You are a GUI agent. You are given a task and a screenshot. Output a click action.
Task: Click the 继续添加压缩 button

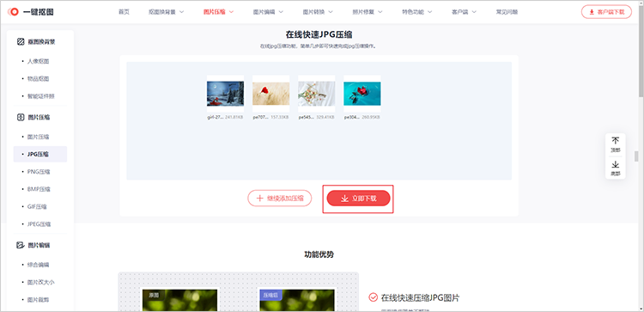[x=280, y=199]
